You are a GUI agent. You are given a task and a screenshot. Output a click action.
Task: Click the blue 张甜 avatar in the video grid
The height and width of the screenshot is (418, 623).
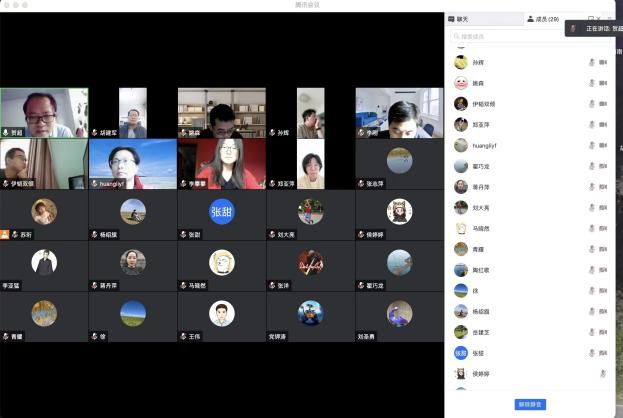tap(221, 211)
